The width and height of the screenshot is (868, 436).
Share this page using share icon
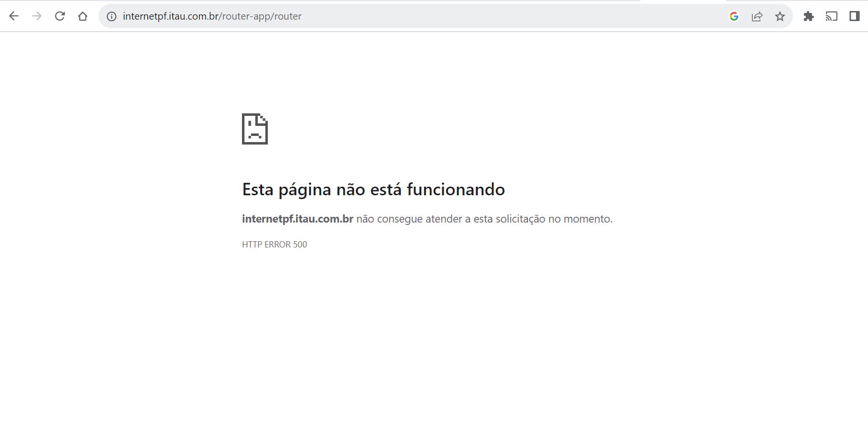tap(757, 16)
